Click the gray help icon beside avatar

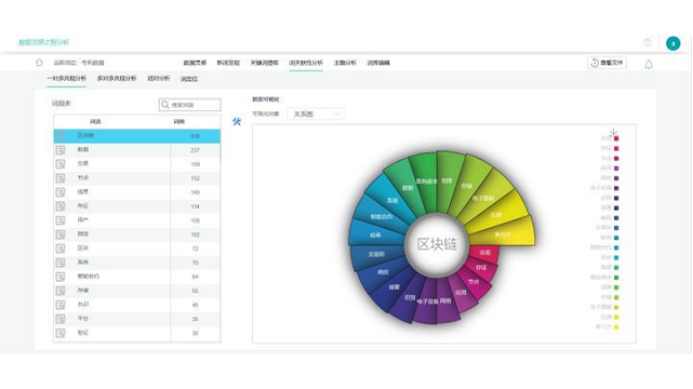click(x=647, y=42)
